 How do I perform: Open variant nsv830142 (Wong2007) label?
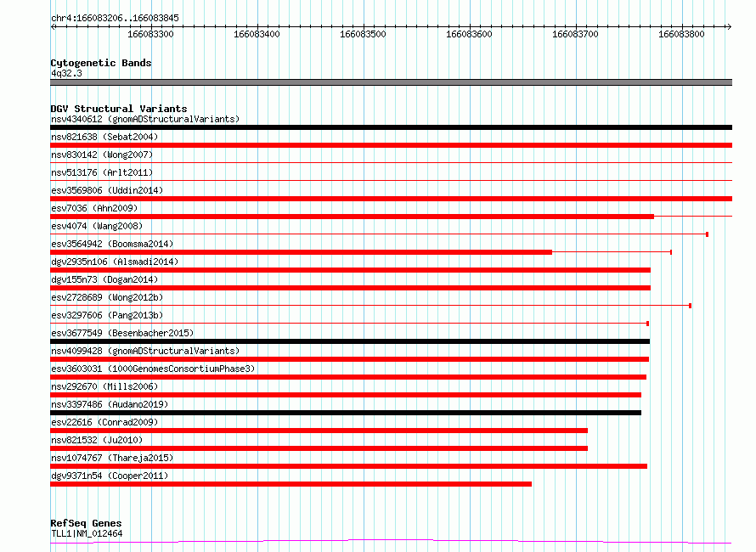click(102, 155)
